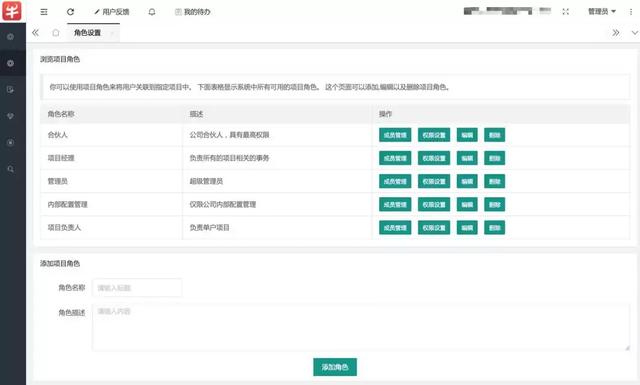
Task: Click 成员管理 for the 合伙人 role
Action: pyautogui.click(x=395, y=135)
